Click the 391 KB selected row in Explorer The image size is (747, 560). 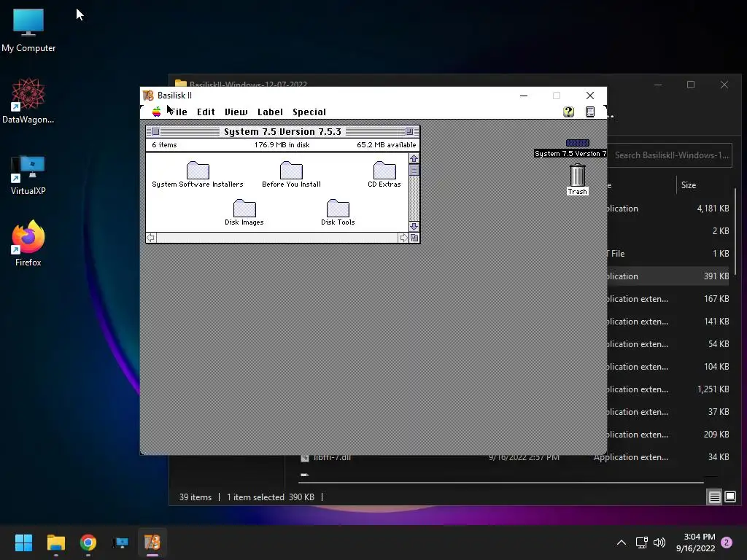[670, 276]
